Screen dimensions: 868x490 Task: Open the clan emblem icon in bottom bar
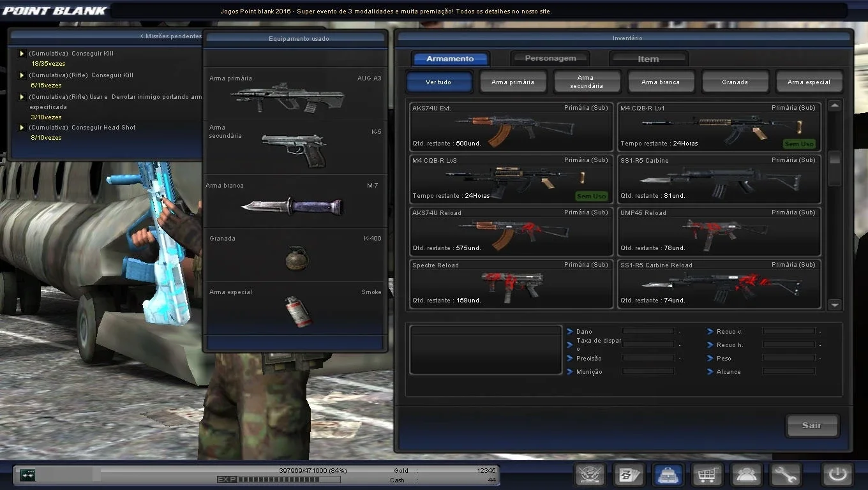pos(590,475)
